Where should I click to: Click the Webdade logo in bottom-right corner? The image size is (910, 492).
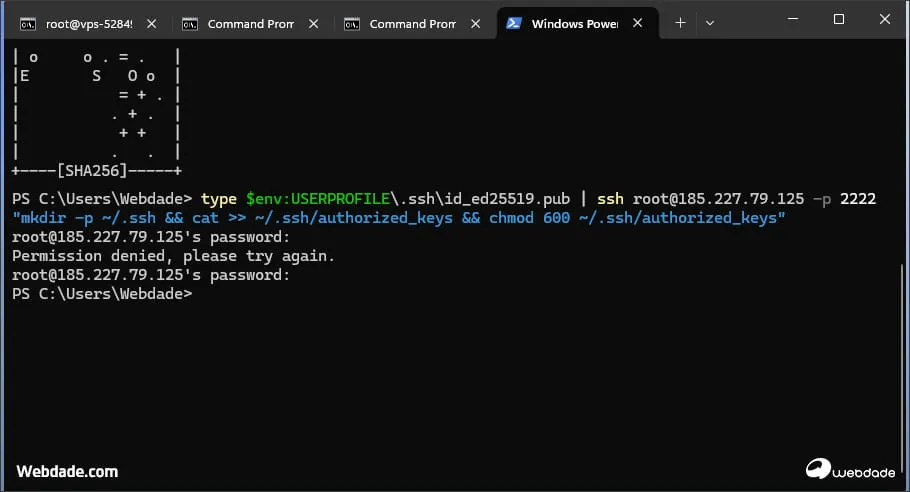tap(848, 468)
